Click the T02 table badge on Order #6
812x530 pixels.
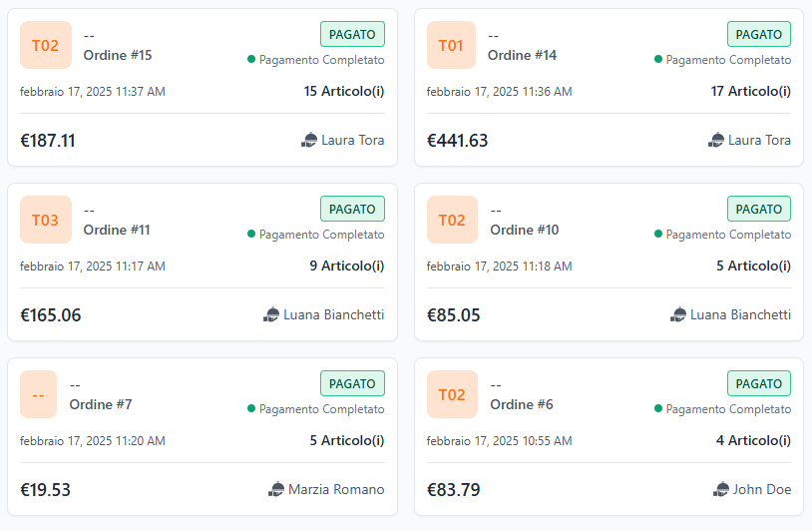452,394
